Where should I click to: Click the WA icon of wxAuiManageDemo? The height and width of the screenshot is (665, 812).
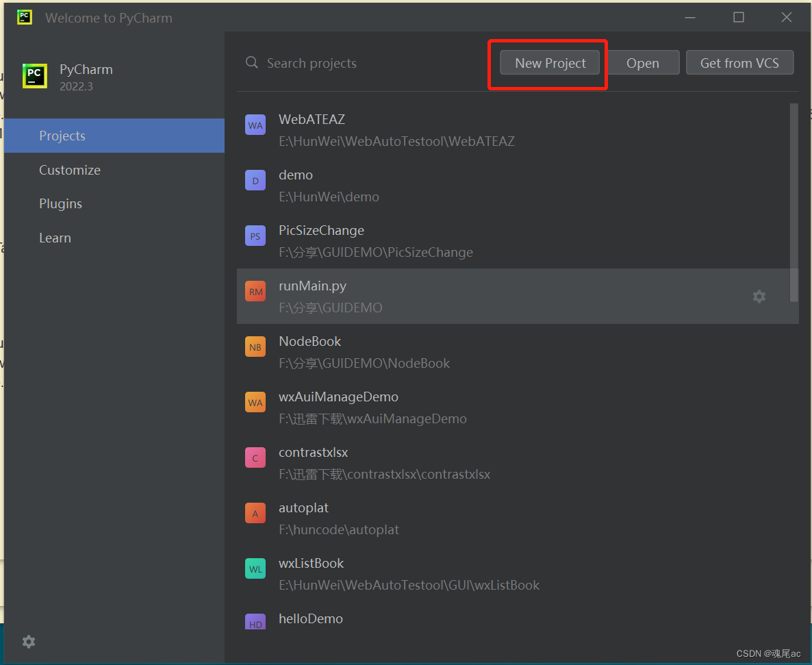[255, 402]
